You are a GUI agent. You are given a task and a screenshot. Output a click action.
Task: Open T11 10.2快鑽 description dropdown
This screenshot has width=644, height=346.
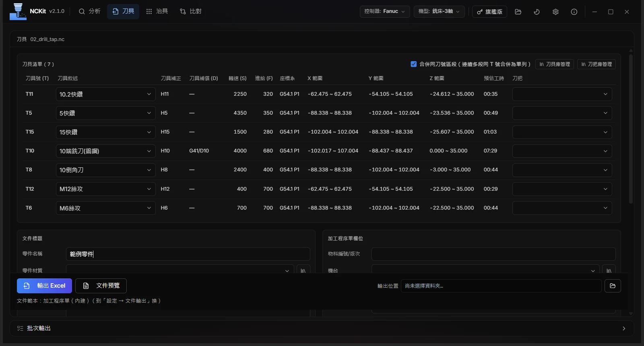tap(106, 94)
